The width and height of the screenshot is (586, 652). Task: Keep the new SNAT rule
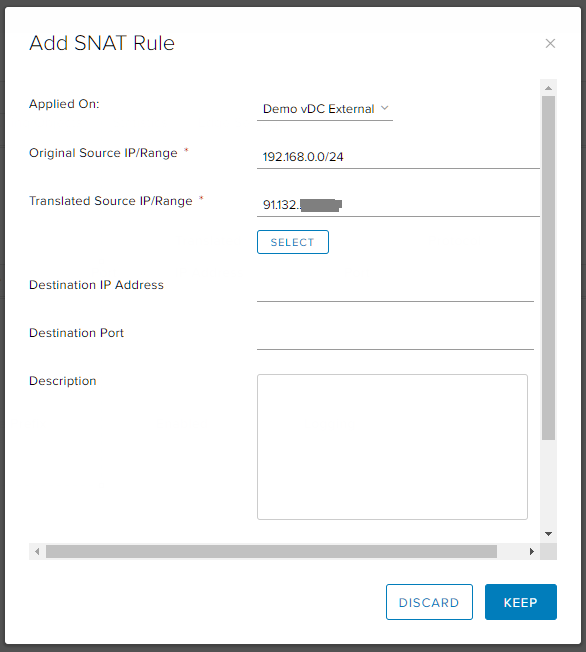[x=521, y=602]
